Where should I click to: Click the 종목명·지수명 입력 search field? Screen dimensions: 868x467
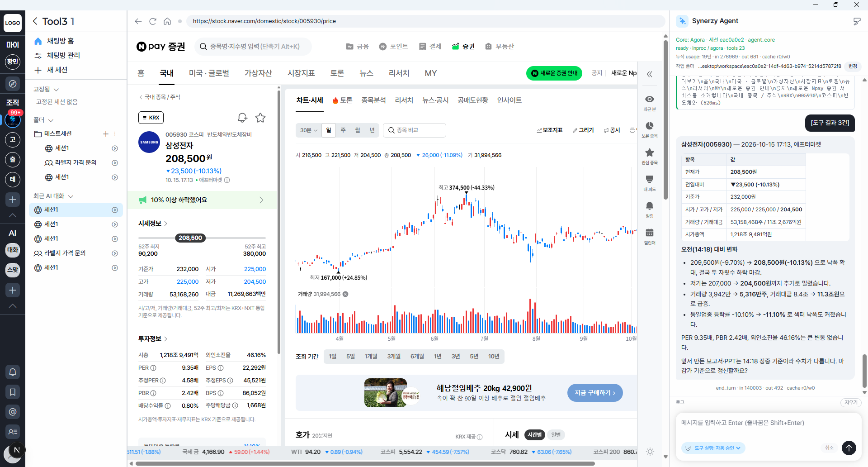(254, 47)
